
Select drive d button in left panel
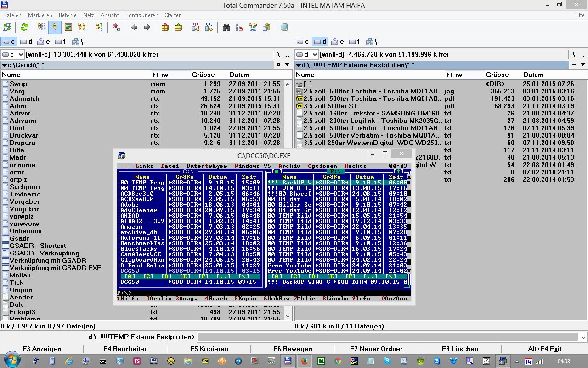click(x=26, y=42)
